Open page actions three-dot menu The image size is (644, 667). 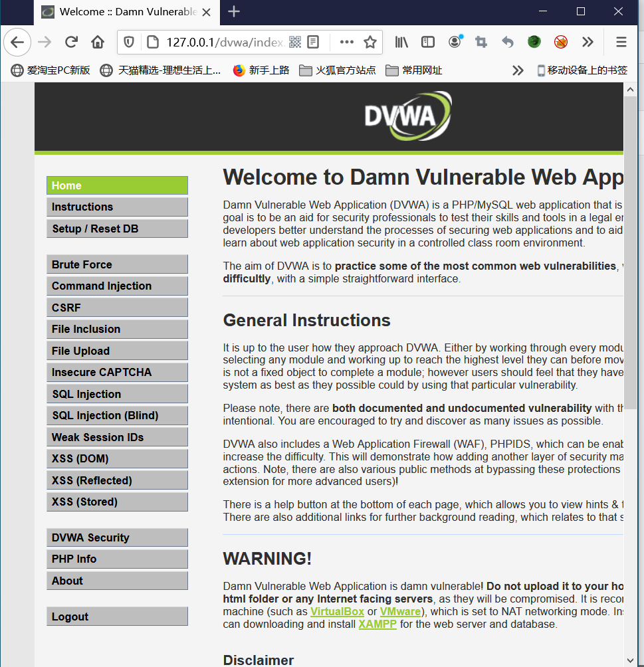(x=346, y=42)
